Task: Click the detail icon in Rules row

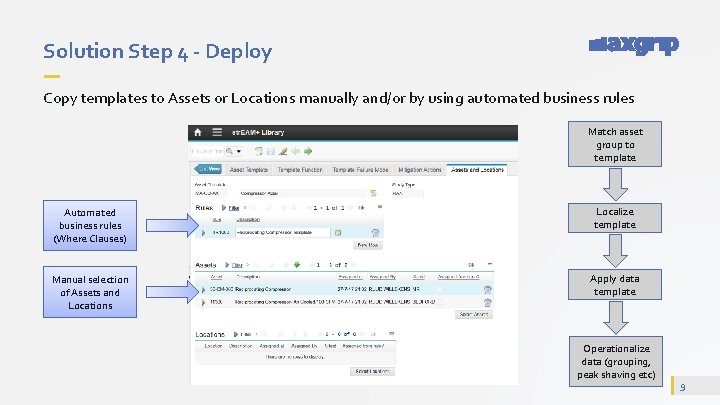Action: [338, 233]
